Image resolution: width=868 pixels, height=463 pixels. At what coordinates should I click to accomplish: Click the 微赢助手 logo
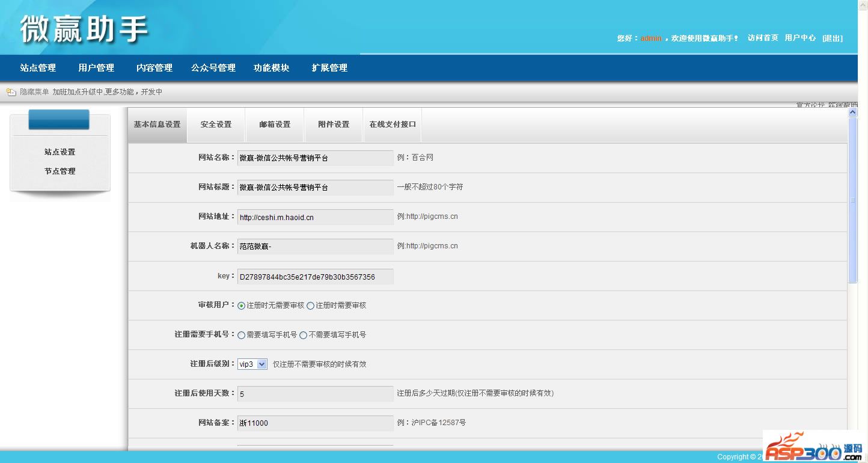coord(84,29)
